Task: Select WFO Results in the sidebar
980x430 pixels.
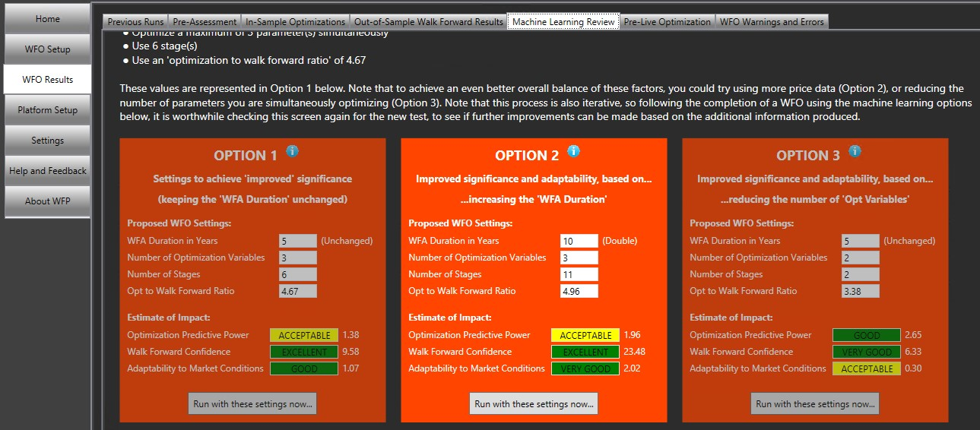Action: (x=47, y=80)
